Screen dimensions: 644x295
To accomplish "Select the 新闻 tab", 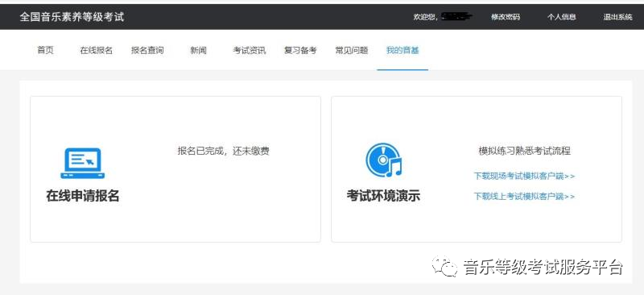I will (x=198, y=51).
